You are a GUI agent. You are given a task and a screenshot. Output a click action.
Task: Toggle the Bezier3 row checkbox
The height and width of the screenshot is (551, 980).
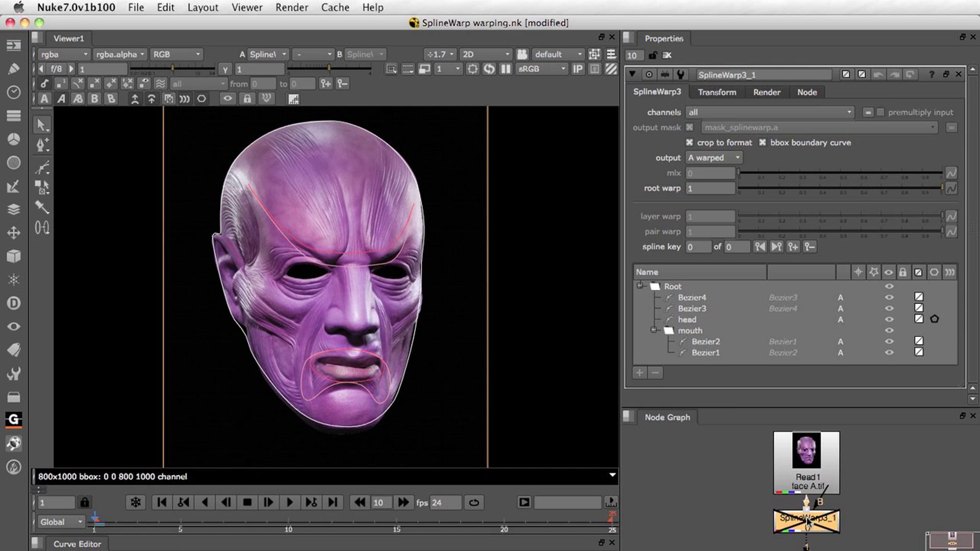(x=919, y=308)
